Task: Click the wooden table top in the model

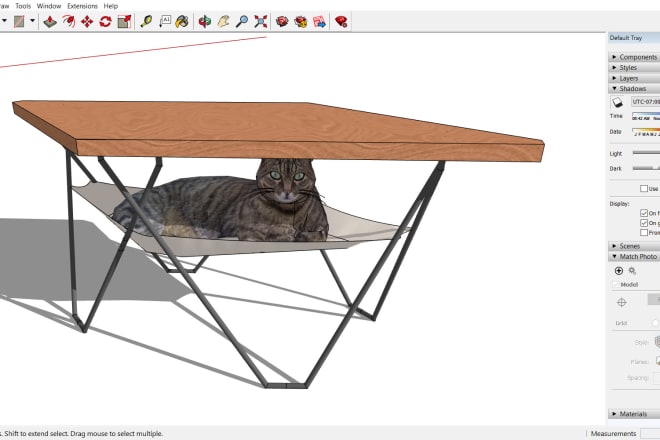Action: 278,131
